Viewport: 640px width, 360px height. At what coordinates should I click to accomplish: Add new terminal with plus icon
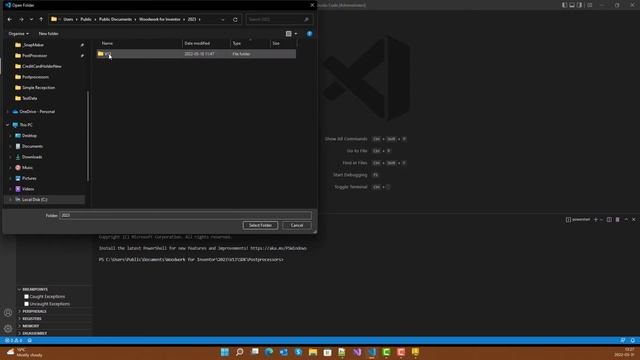point(596,220)
